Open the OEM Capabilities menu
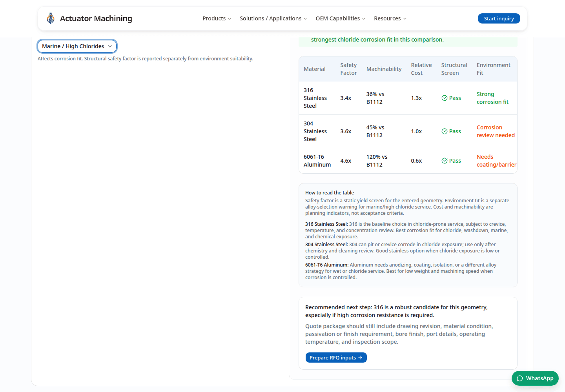The height and width of the screenshot is (392, 565). [x=341, y=18]
